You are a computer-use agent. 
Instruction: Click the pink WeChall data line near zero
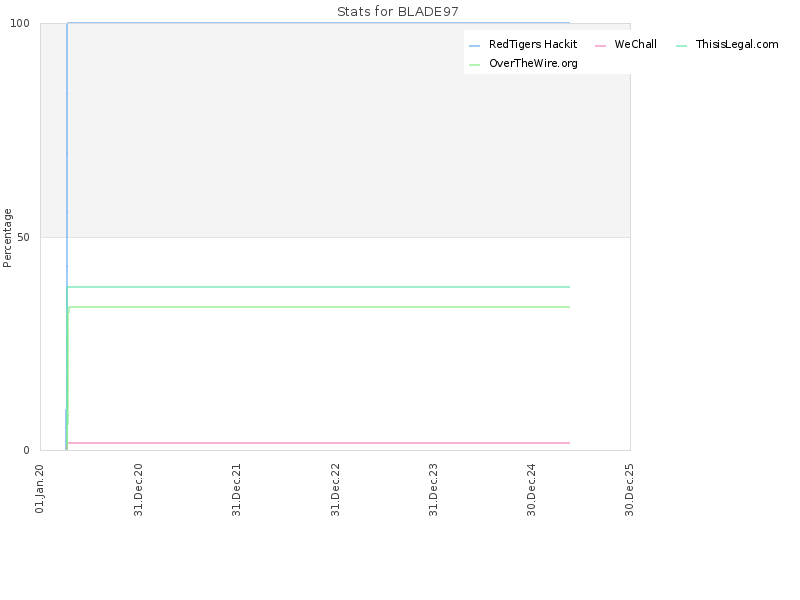318,443
